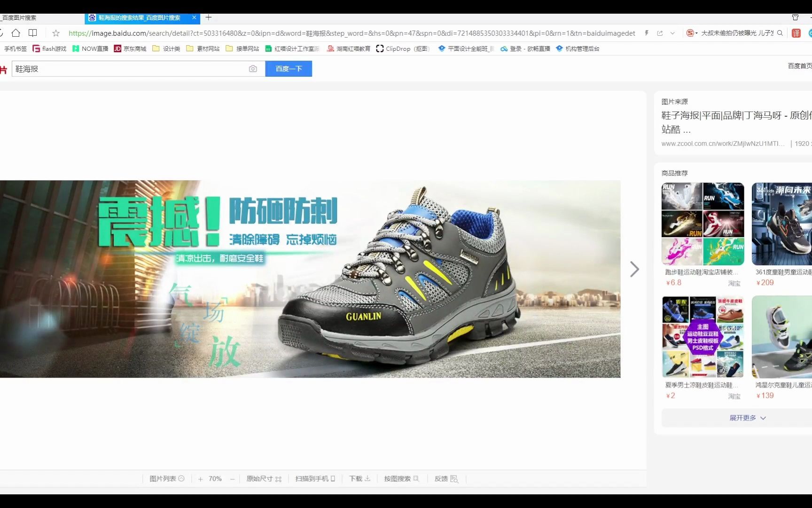Click the address bar URL
This screenshot has height=508, width=812.
tap(351, 33)
